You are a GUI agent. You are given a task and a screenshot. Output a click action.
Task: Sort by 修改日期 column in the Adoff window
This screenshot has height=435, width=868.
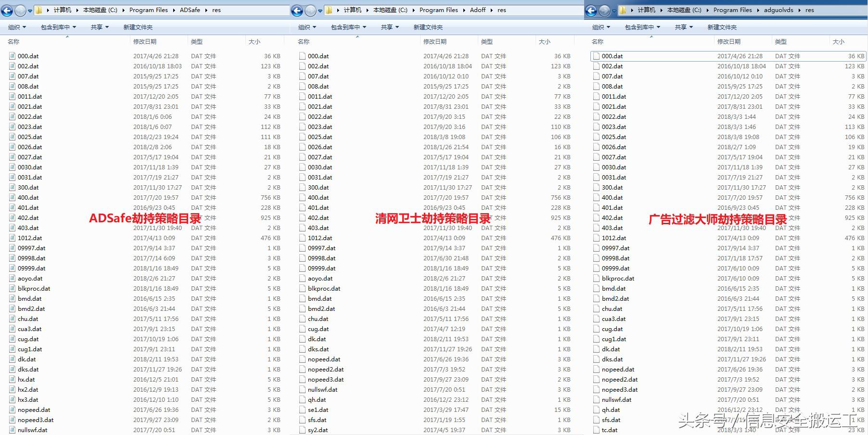tap(435, 42)
